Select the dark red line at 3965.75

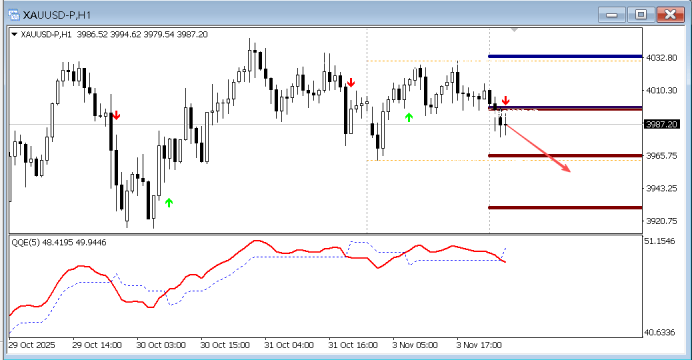click(x=565, y=156)
